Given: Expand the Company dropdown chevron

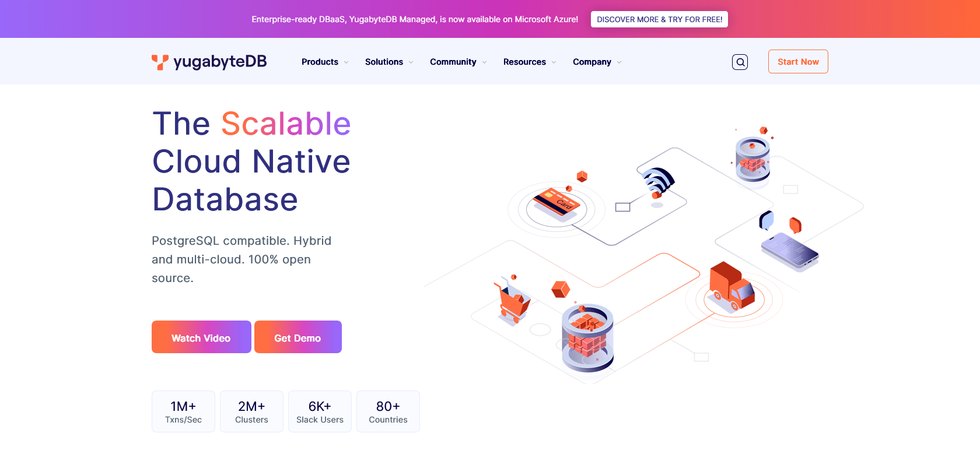Looking at the screenshot, I should click(619, 62).
